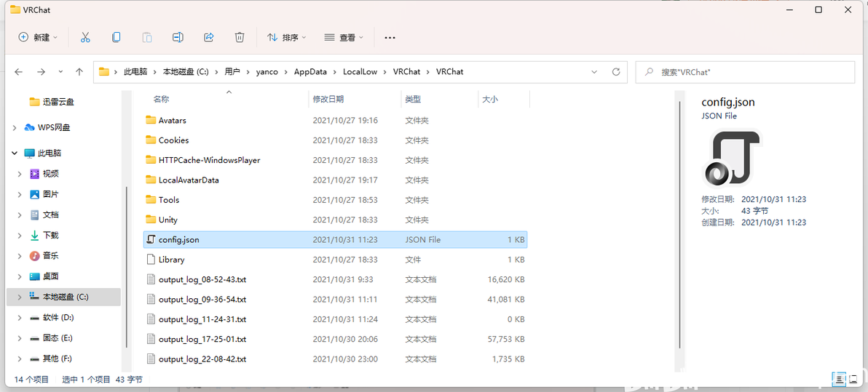Click AppData in the address breadcrumb
The image size is (868, 392).
coord(310,72)
